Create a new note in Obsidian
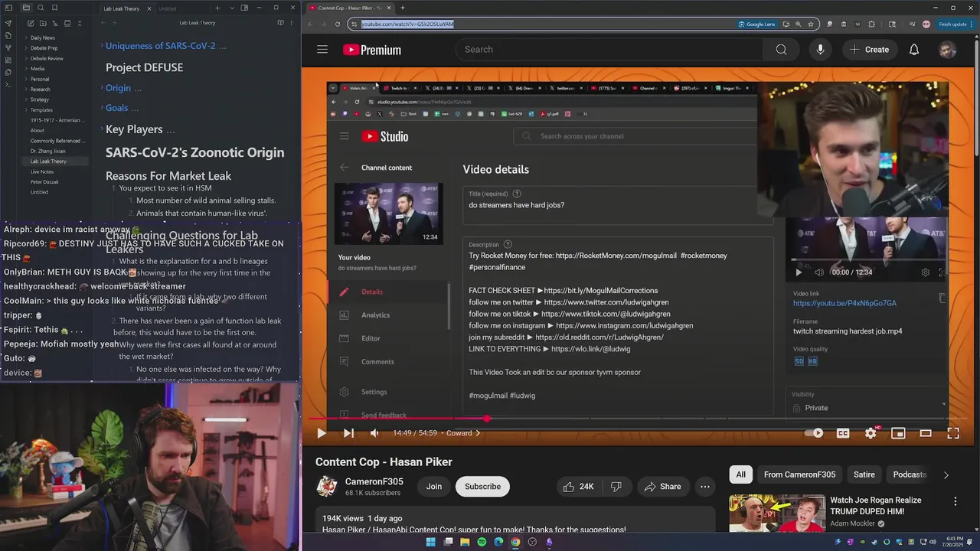Viewport: 980px width, 551px height. click(x=31, y=23)
